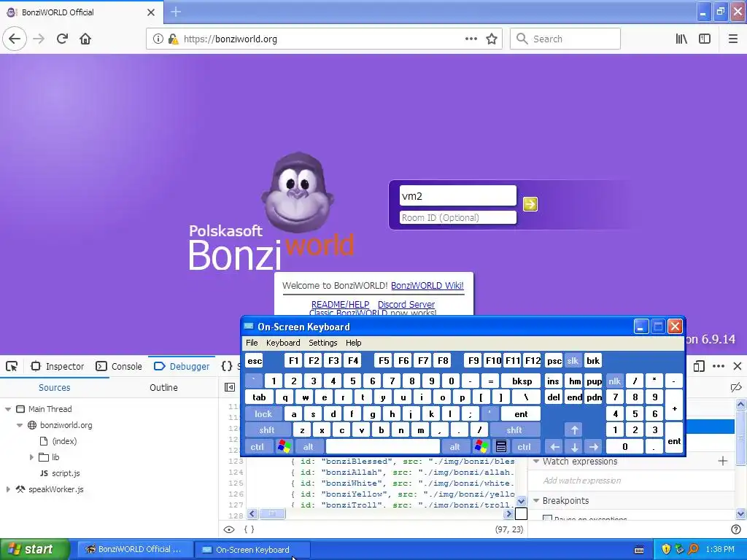The image size is (747, 560).
Task: Close the BonziWORLD Official tab
Action: point(151,12)
